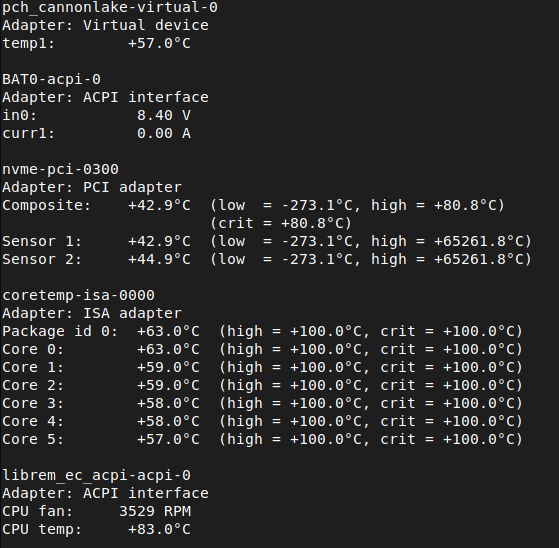Click the coretemp-isa-0000 header

(78, 296)
